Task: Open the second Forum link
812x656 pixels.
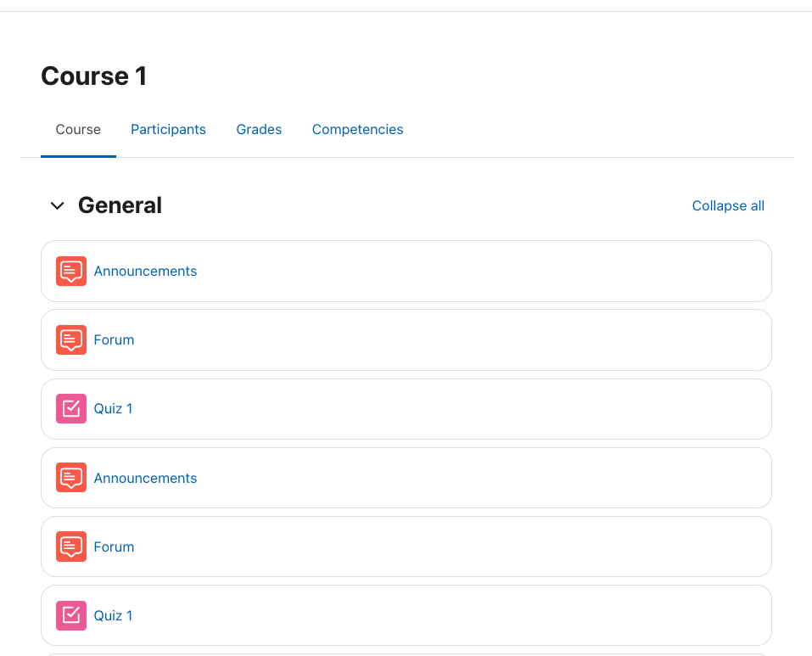Action: 114,547
